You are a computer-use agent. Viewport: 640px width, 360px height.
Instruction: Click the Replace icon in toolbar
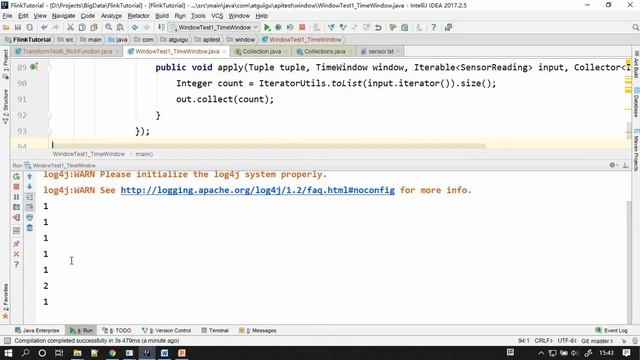(x=120, y=27)
